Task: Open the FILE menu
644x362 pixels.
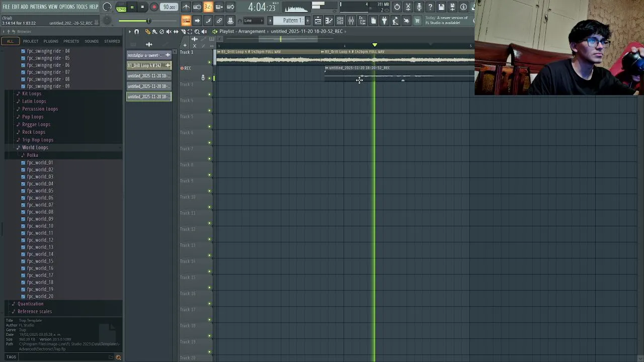Action: [x=7, y=7]
